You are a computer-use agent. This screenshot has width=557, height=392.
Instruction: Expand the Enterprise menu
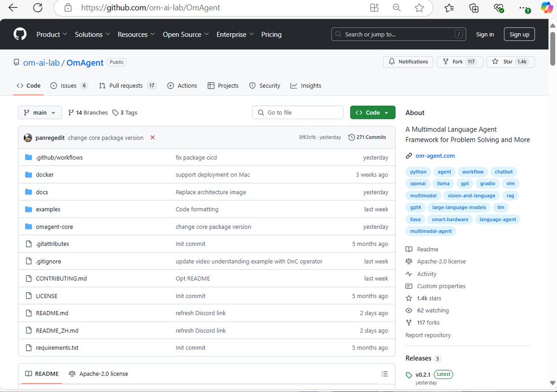235,34
